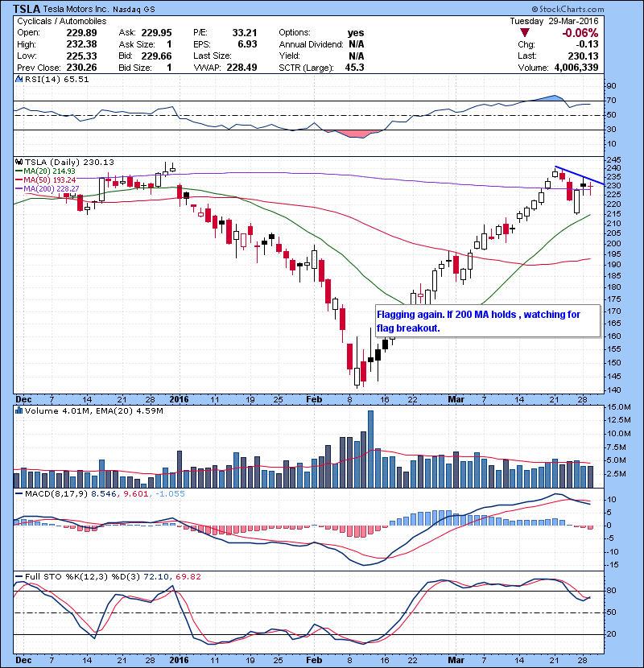This screenshot has height=668, width=644.
Task: Click Tesla Motors Inc. company name
Action: [76, 10]
